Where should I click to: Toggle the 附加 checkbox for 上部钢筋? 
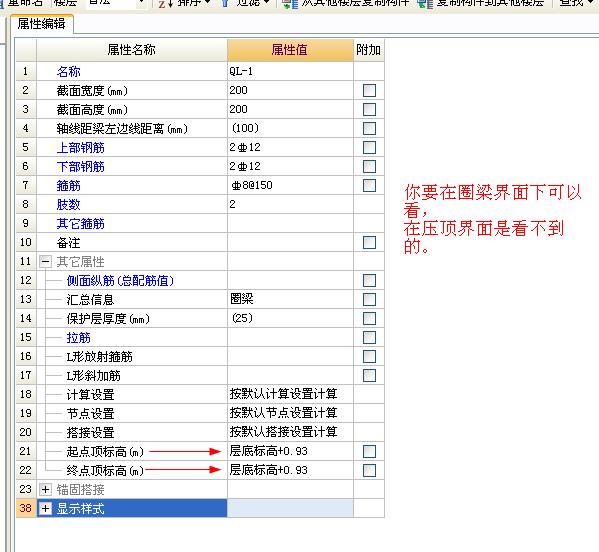[x=369, y=147]
